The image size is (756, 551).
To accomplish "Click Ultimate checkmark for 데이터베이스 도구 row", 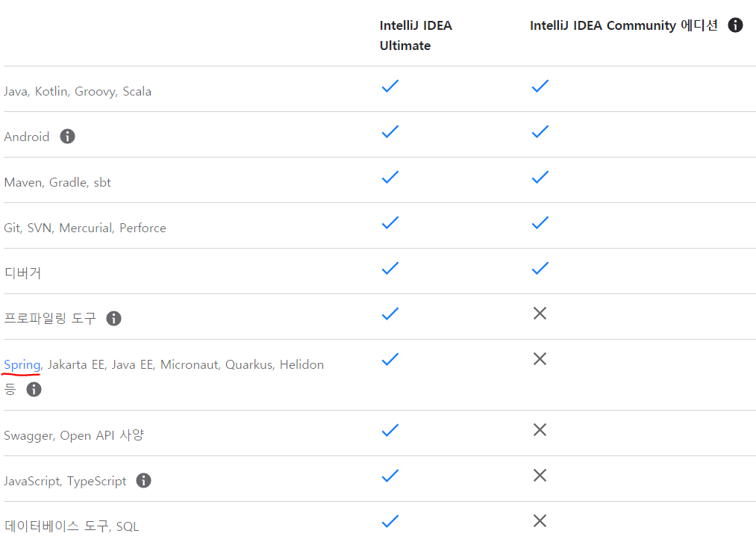I will [x=390, y=520].
